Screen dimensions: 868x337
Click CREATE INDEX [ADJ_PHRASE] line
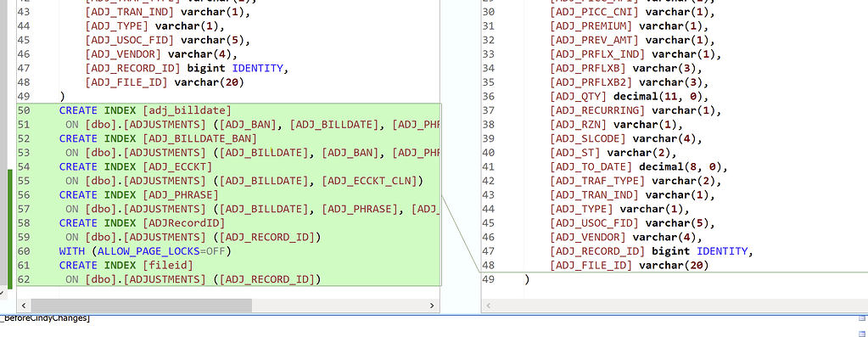click(x=139, y=194)
